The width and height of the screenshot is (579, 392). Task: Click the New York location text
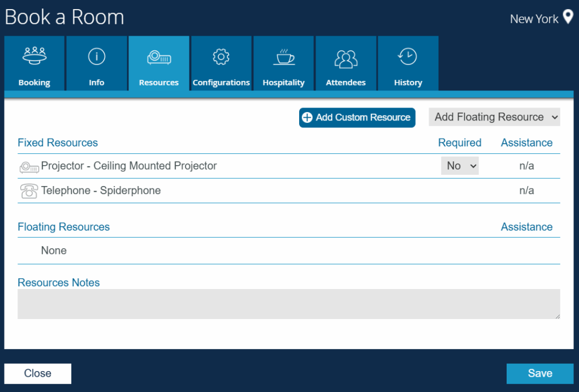click(534, 19)
